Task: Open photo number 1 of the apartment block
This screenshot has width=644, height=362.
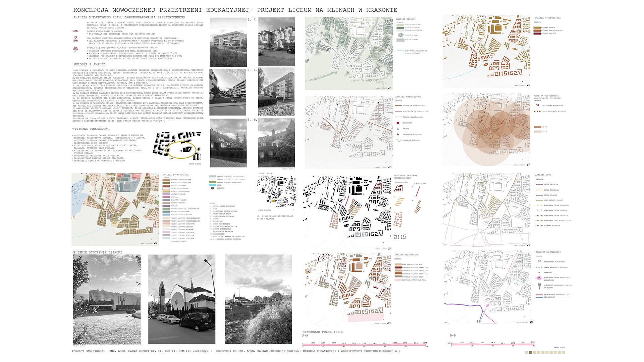Action: [228, 42]
